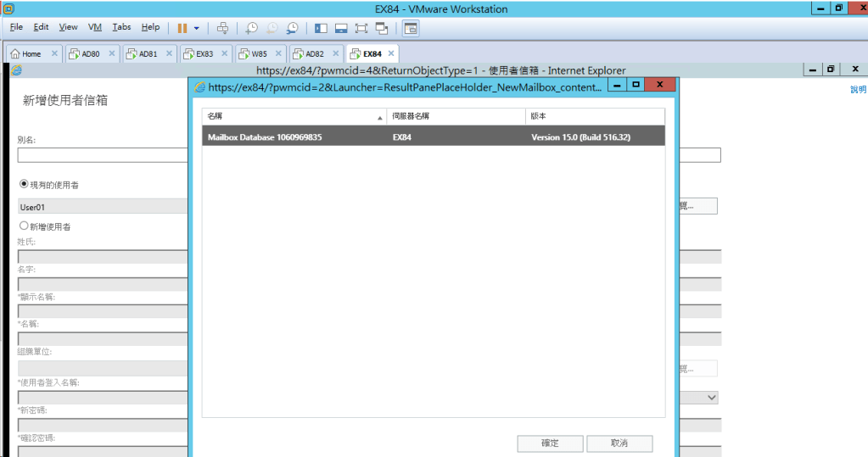Switch to Unity mode icon
Viewport: 868px width, 457px height.
coord(382,28)
